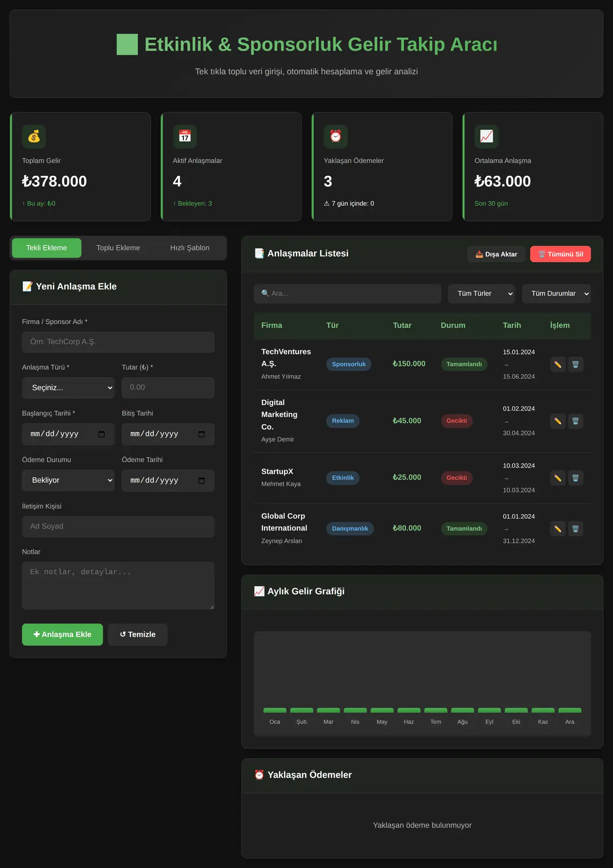
Task: Click the Notlar text area
Action: pyautogui.click(x=118, y=585)
